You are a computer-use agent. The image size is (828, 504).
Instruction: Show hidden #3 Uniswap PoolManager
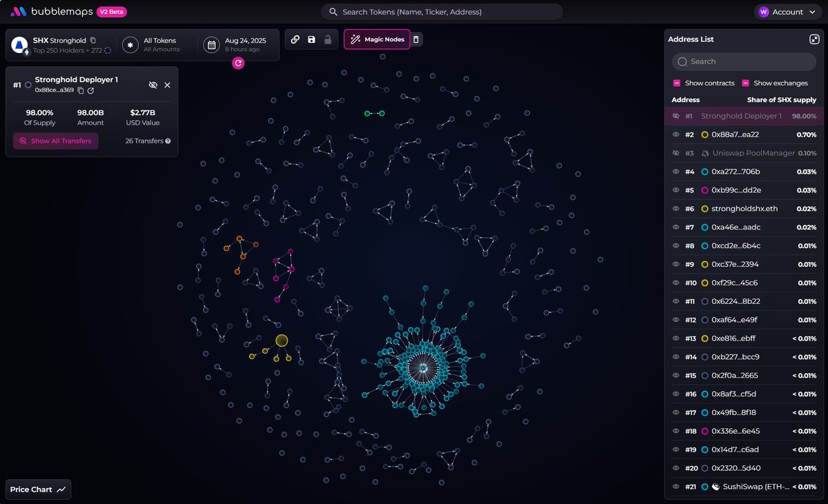click(x=676, y=153)
